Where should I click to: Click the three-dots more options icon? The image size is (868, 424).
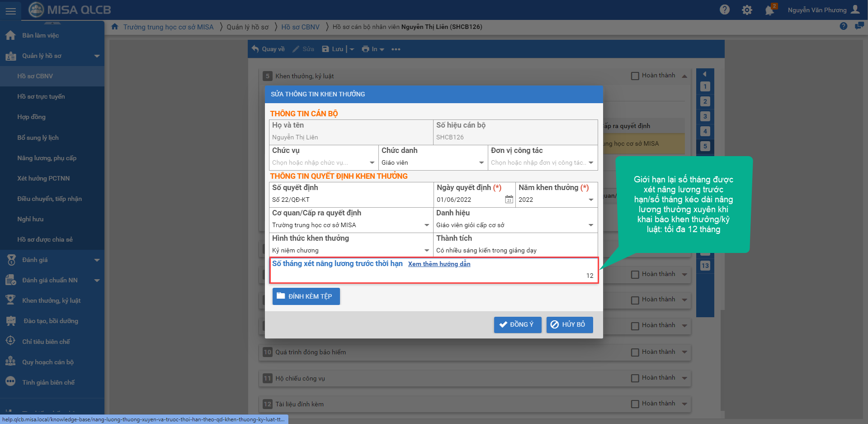[396, 49]
